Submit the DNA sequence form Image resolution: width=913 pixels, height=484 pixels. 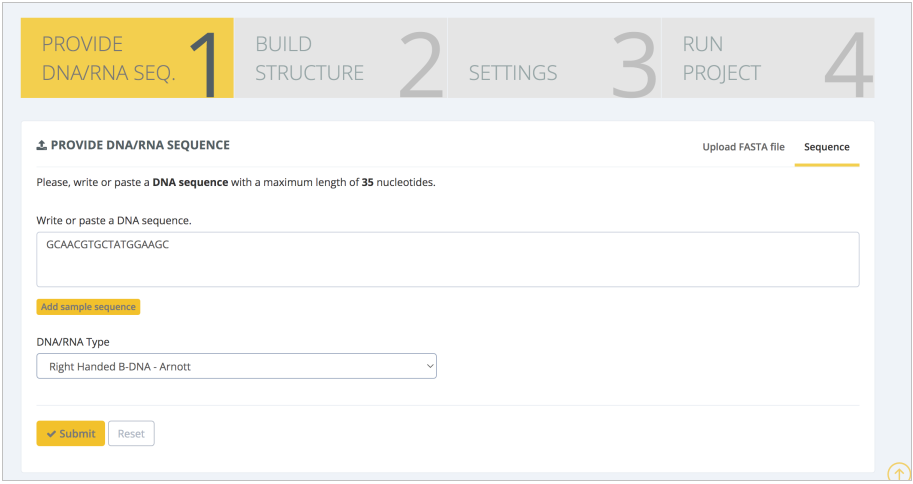[70, 434]
